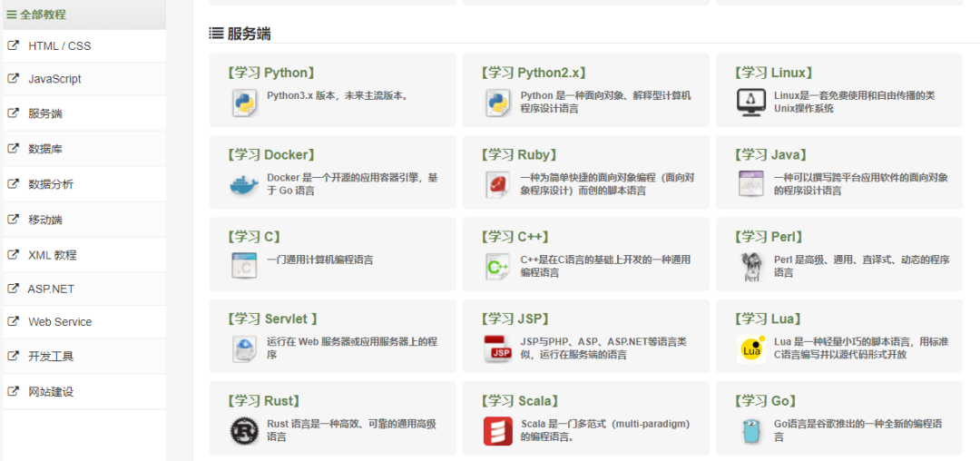Click the Python logo icon in 学习 Python2.x card

[x=498, y=103]
